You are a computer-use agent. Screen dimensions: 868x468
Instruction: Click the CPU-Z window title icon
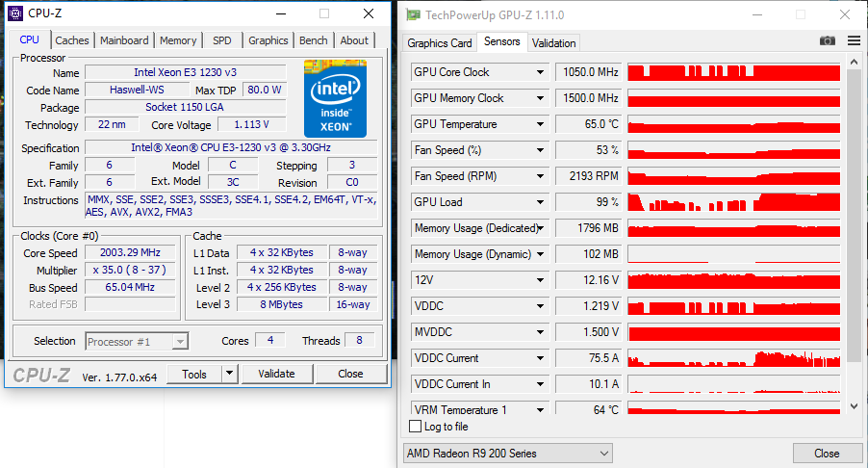click(15, 13)
